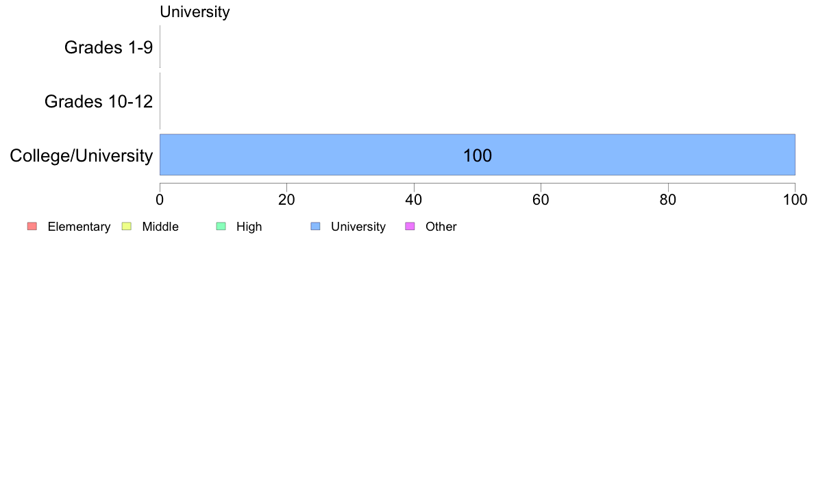Toggle the Middle legend label

pyautogui.click(x=160, y=227)
